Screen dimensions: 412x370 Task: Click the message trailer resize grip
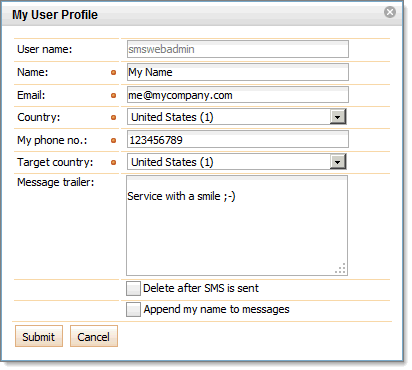(341, 269)
